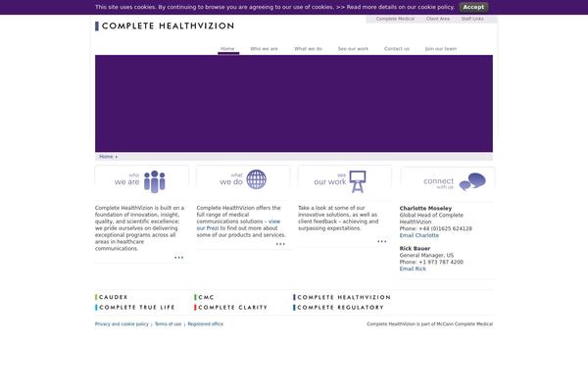Screen dimensions: 588x392
Task: Click the Email Rick link
Action: click(413, 269)
